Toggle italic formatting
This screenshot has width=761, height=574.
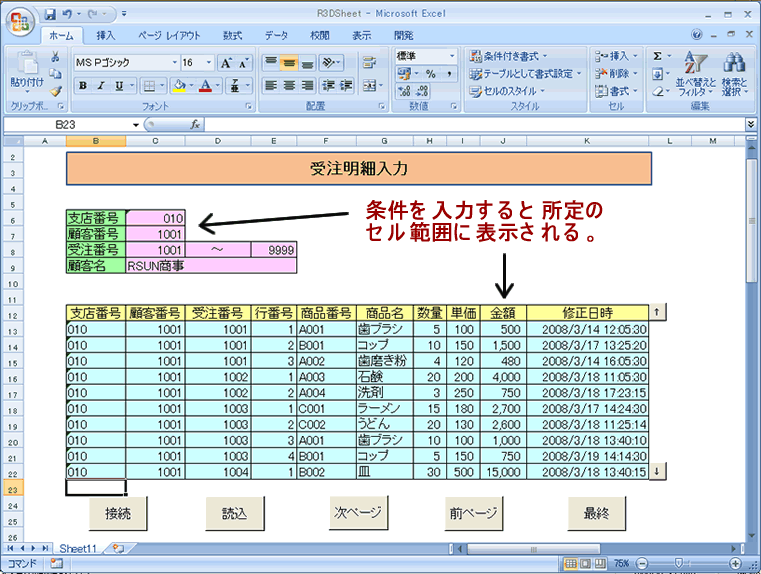pyautogui.click(x=101, y=86)
